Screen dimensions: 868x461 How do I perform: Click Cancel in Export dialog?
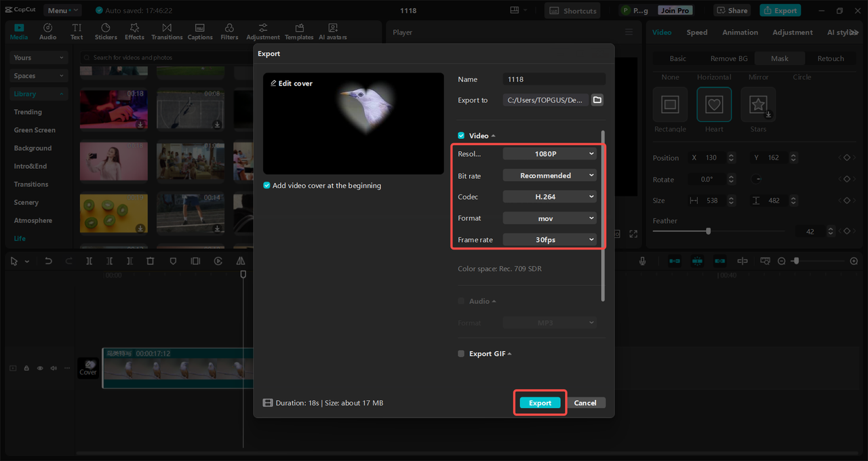[x=585, y=403]
